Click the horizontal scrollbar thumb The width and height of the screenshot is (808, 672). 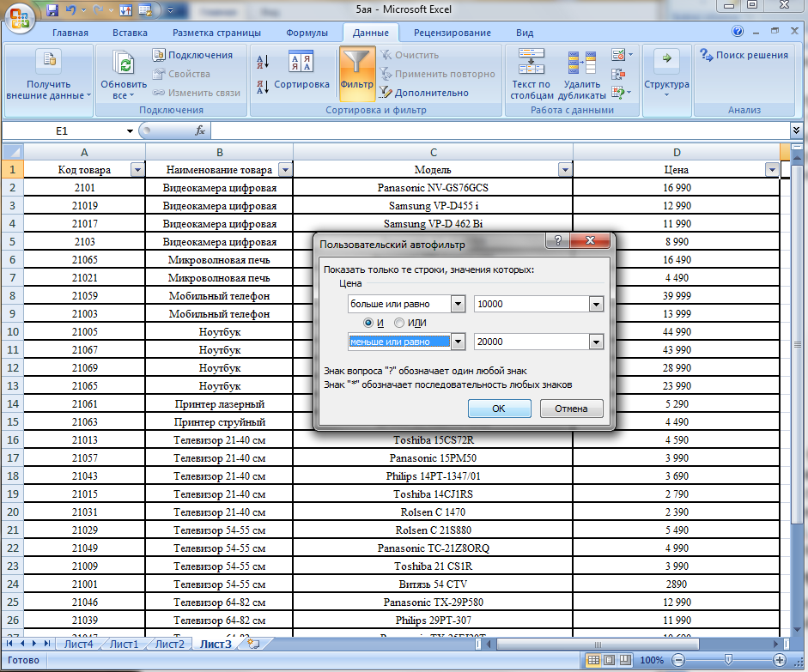[x=598, y=644]
